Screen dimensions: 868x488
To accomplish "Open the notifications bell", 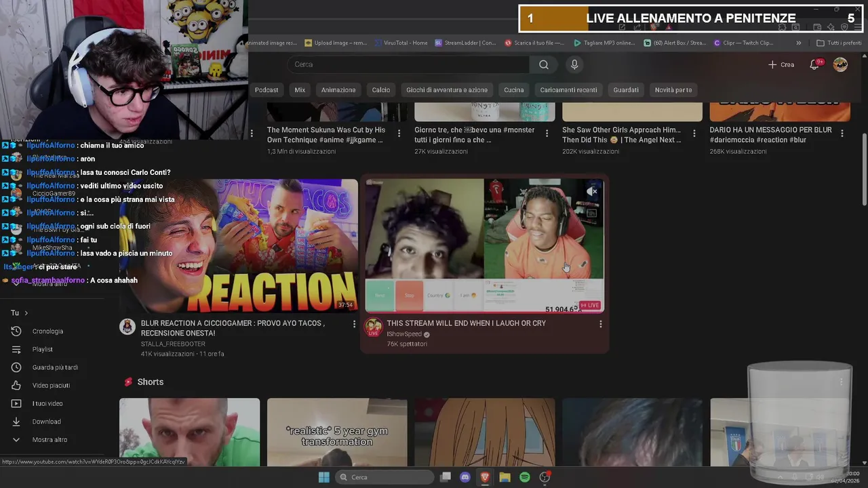I will click(814, 64).
